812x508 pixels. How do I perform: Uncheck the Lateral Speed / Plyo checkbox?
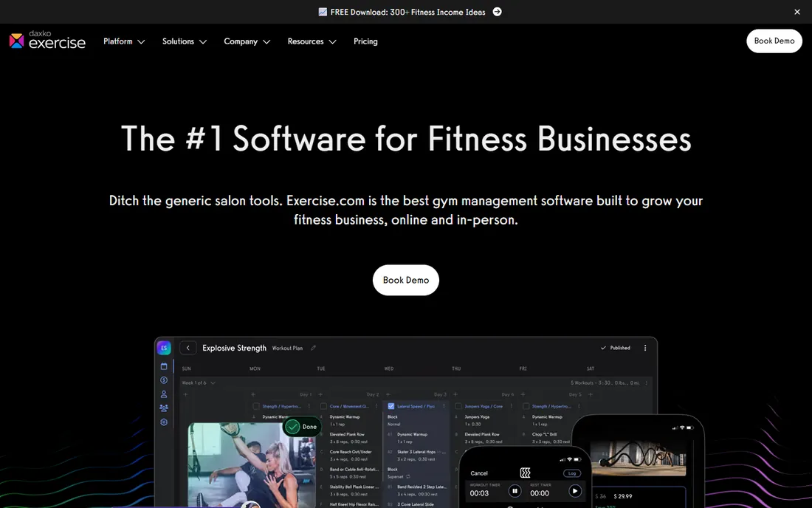[391, 407]
